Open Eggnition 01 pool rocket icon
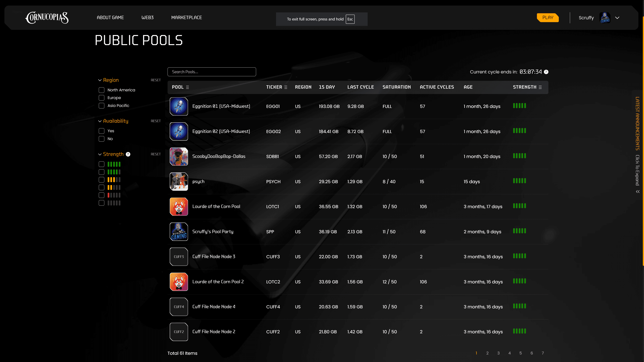The image size is (644, 362). pyautogui.click(x=179, y=106)
